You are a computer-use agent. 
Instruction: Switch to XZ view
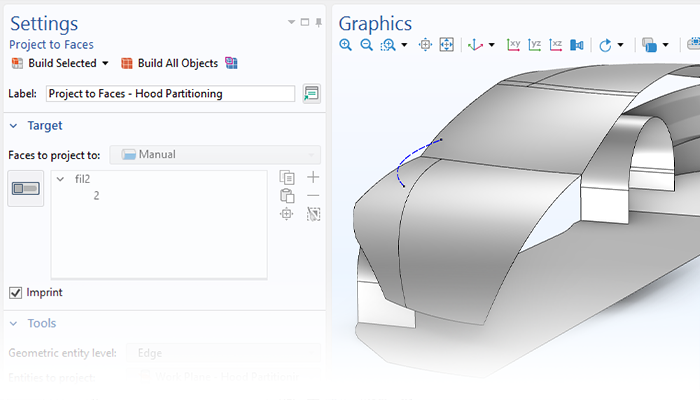coord(556,45)
